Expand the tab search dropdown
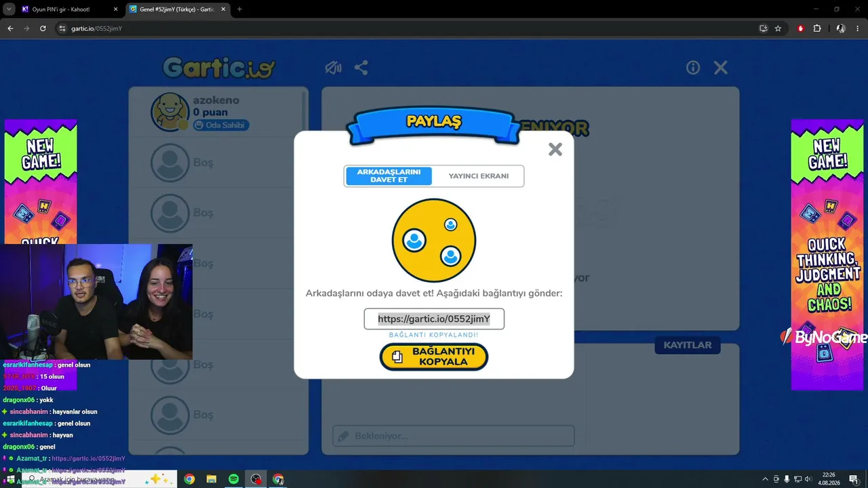 (x=9, y=9)
